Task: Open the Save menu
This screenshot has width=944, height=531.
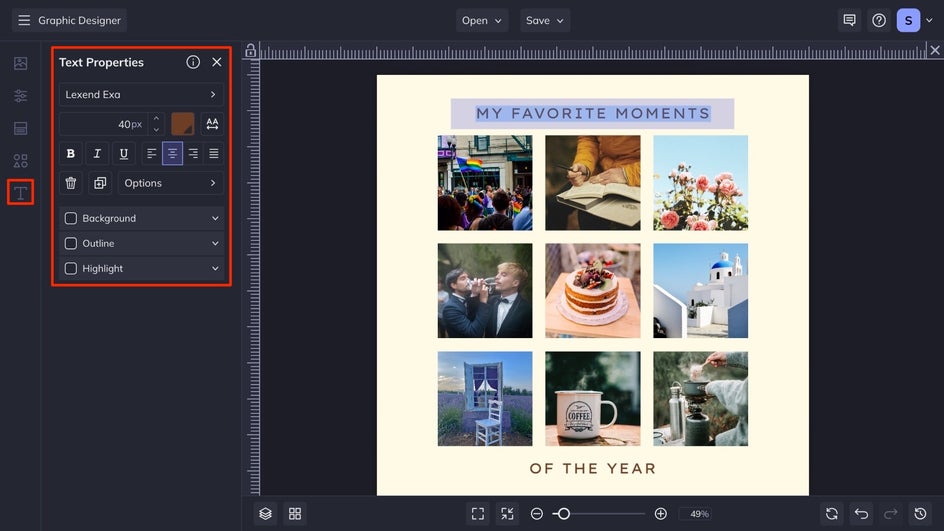Action: click(545, 20)
